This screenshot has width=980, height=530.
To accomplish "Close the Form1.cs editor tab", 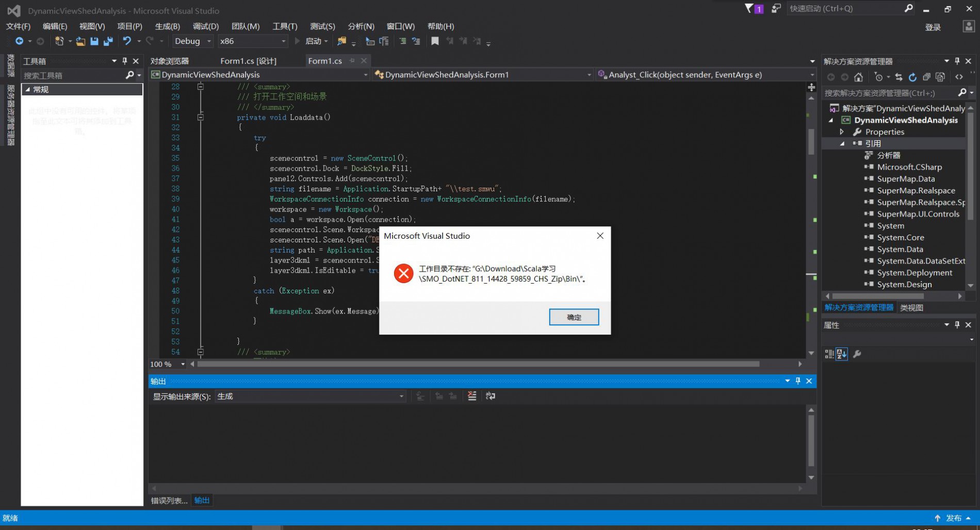I will point(364,61).
